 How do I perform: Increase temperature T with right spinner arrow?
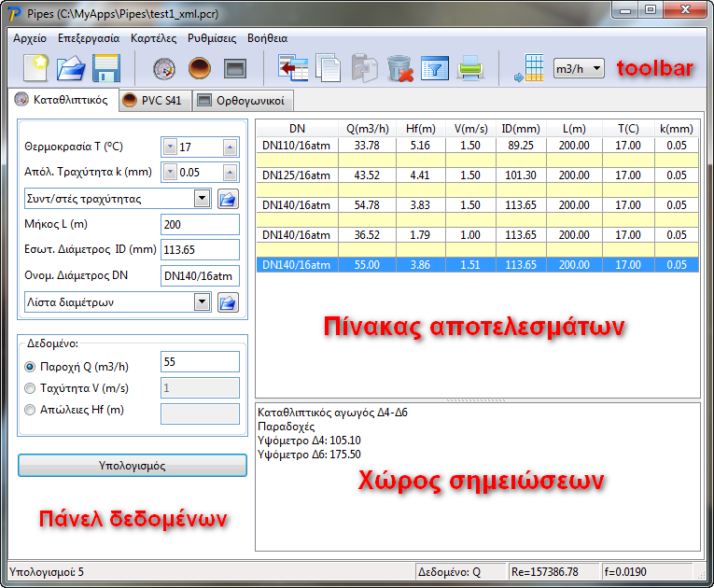230,147
